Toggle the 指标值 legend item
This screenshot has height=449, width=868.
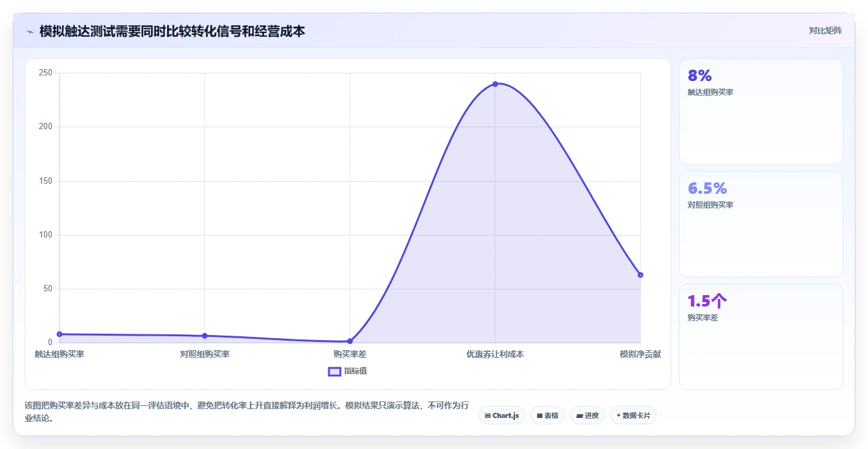(347, 371)
